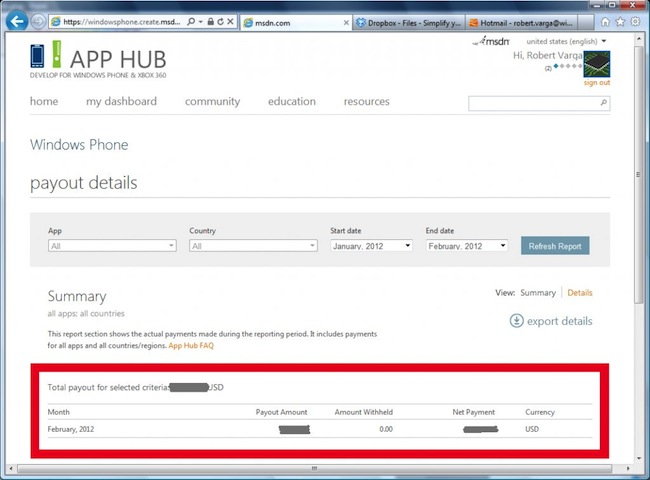Switch to the Hotmail tab
Viewport: 650px width, 480px height.
click(x=521, y=23)
